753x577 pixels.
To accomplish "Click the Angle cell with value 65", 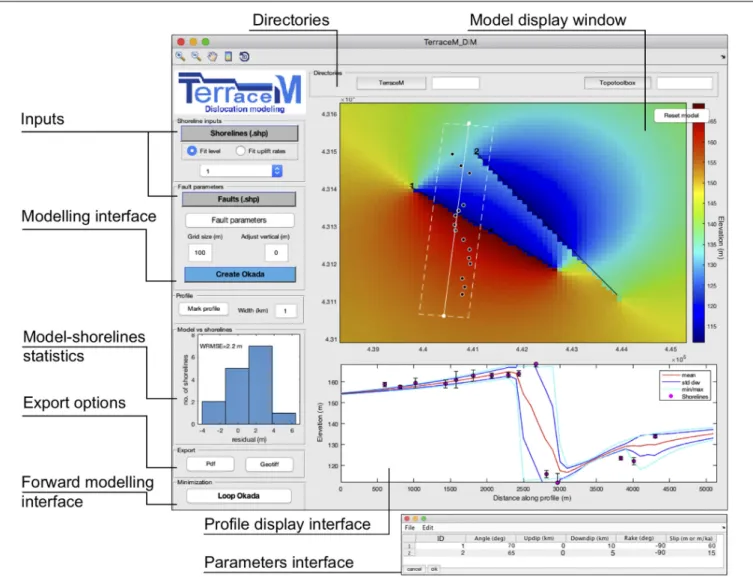I will 490,553.
